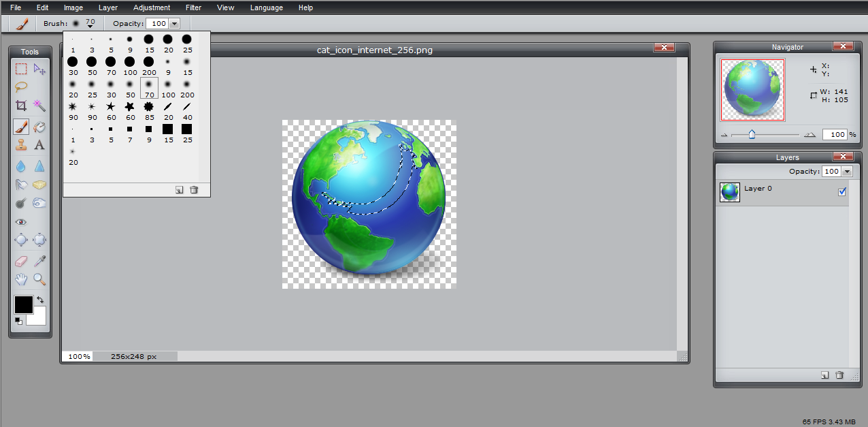Choose the Magic Wand tool
Image resolution: width=868 pixels, height=427 pixels.
(39, 106)
